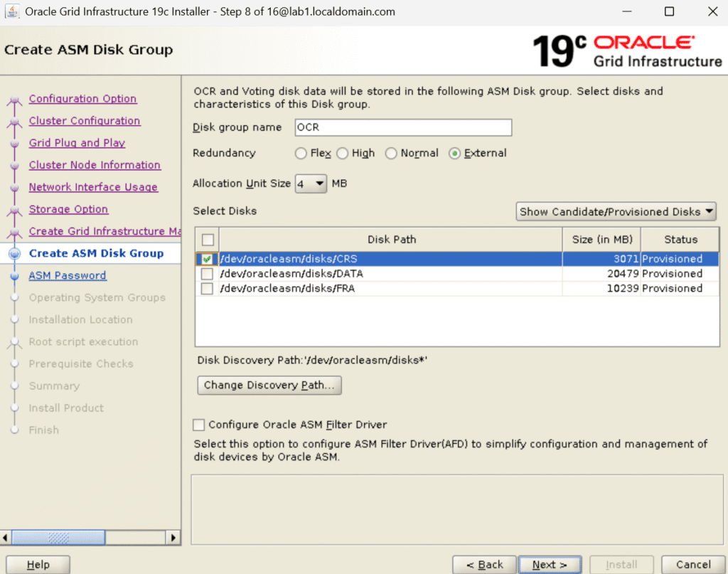
Task: Proceed with the Next button
Action: pyautogui.click(x=550, y=565)
